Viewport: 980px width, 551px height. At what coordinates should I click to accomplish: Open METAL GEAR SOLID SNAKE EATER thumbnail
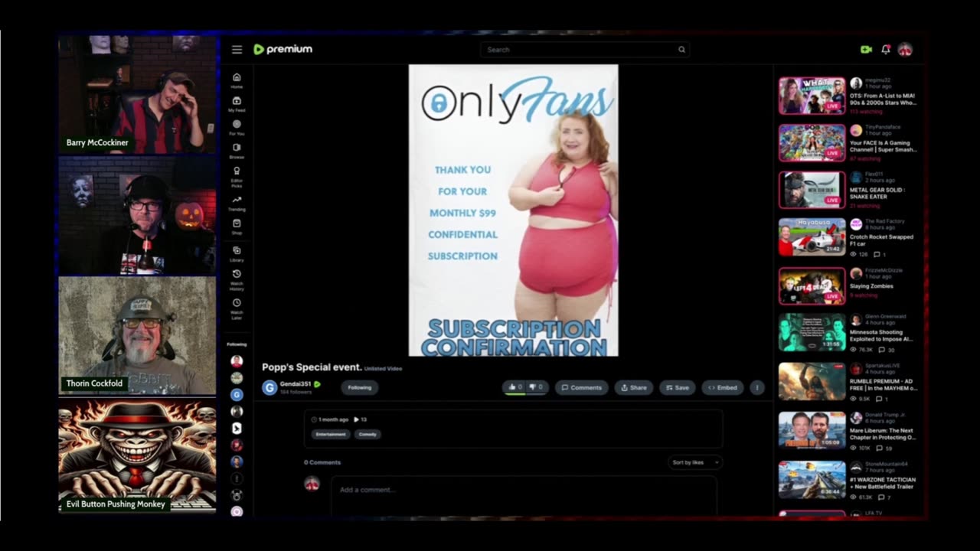(x=812, y=190)
